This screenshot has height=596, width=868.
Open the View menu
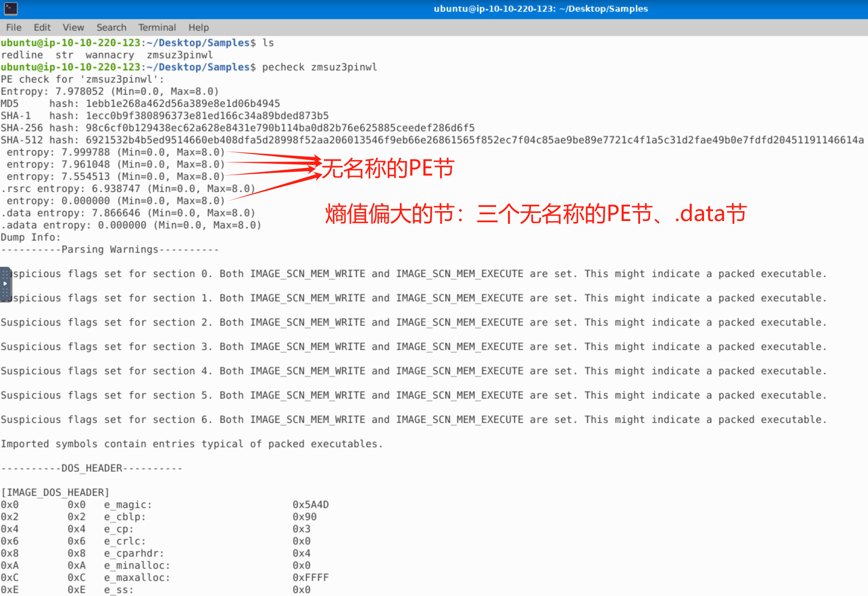click(73, 27)
